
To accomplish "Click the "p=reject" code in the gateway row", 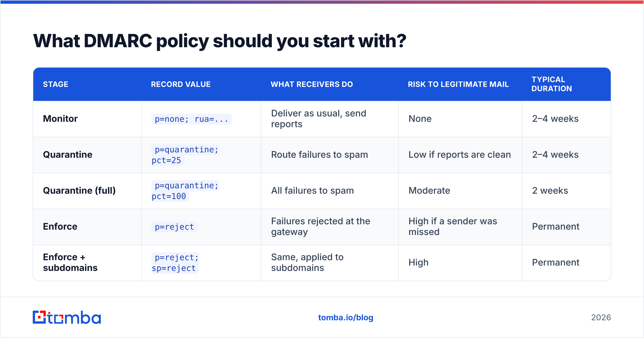I will point(174,227).
